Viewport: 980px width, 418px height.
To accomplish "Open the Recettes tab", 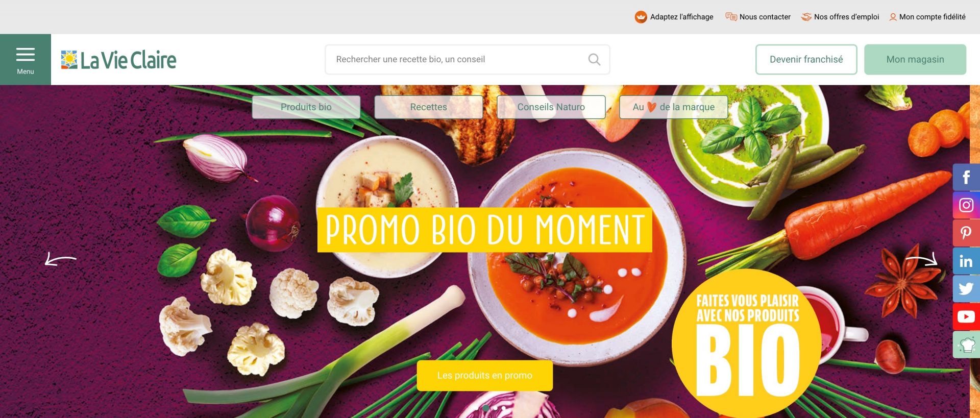I will 429,107.
